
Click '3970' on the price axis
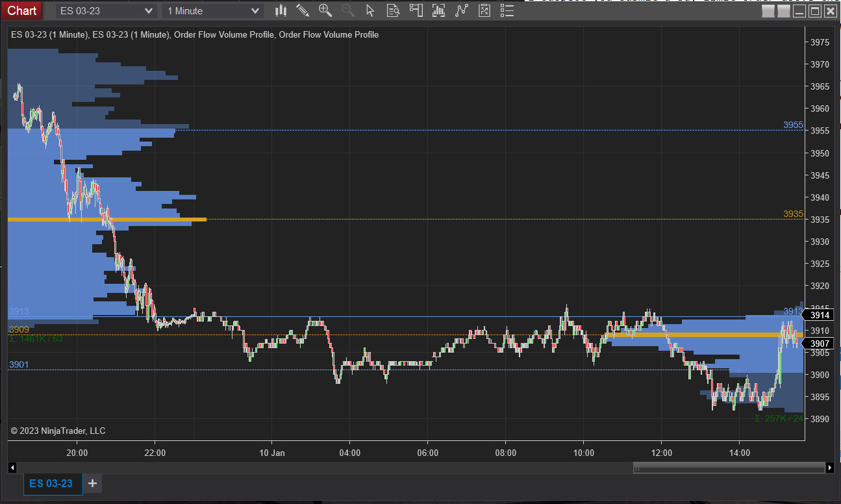820,64
